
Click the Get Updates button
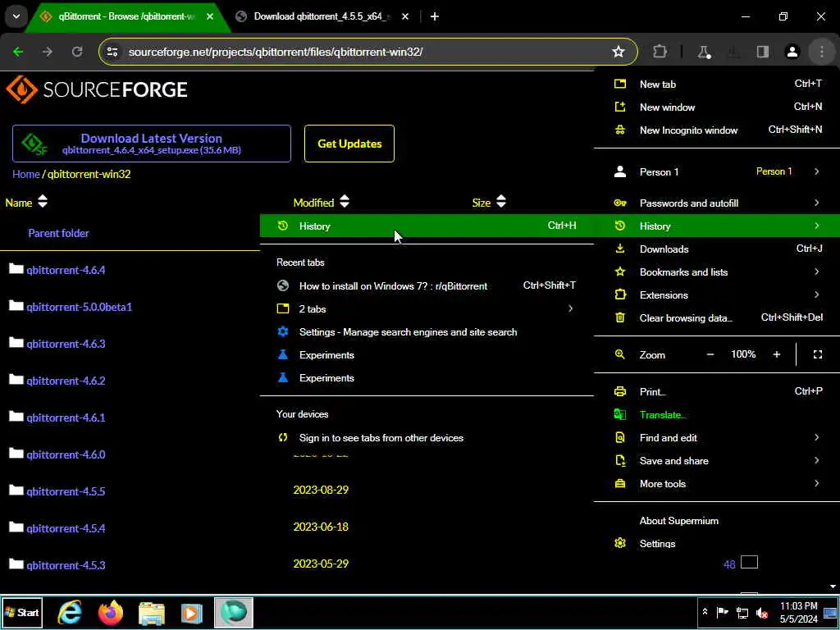tap(349, 144)
